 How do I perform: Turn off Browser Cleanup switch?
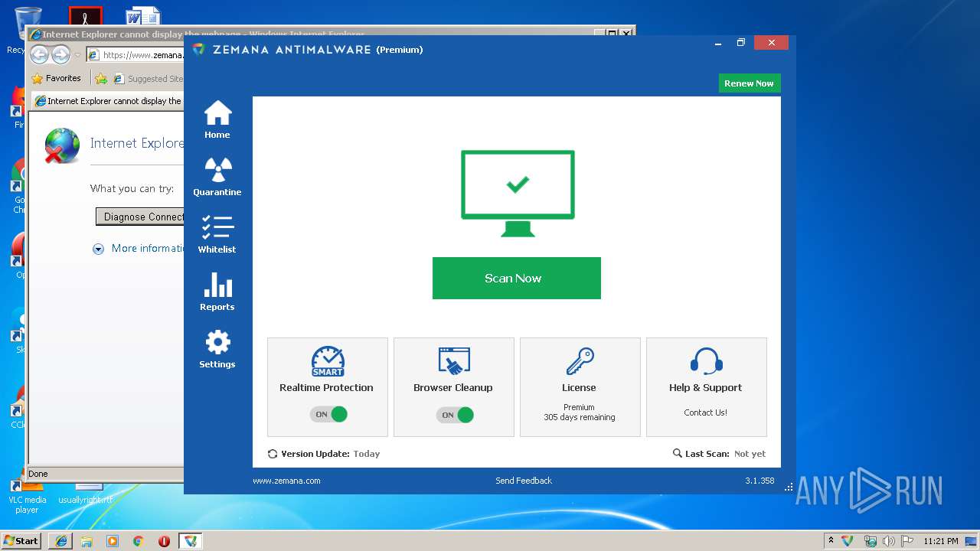click(455, 415)
